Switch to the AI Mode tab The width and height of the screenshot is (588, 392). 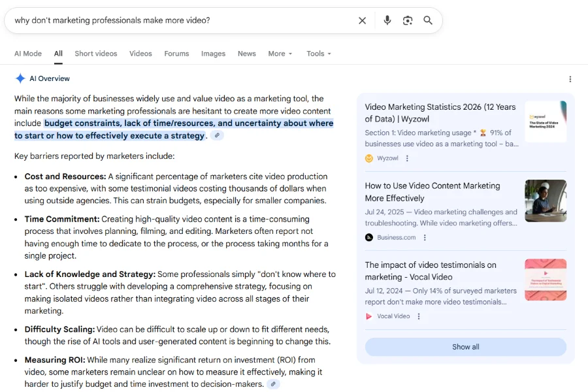(x=28, y=53)
